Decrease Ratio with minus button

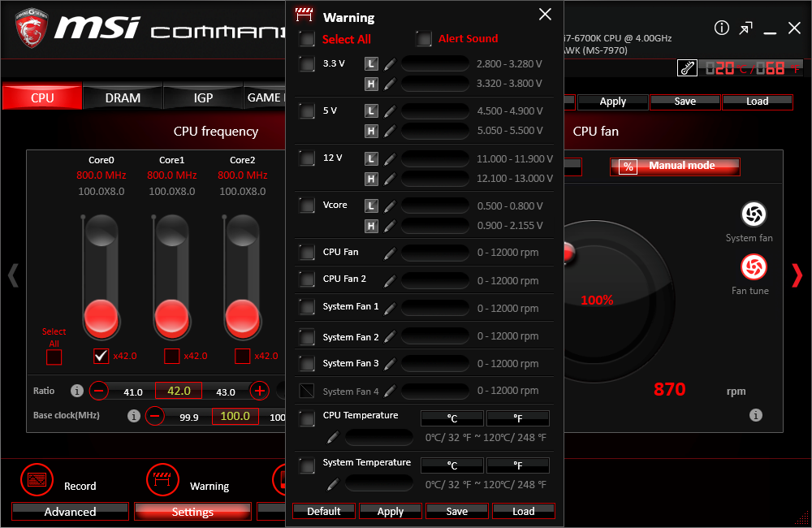pyautogui.click(x=98, y=391)
